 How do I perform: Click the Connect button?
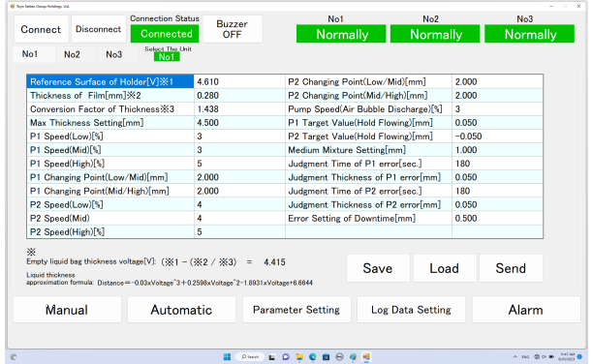[41, 29]
